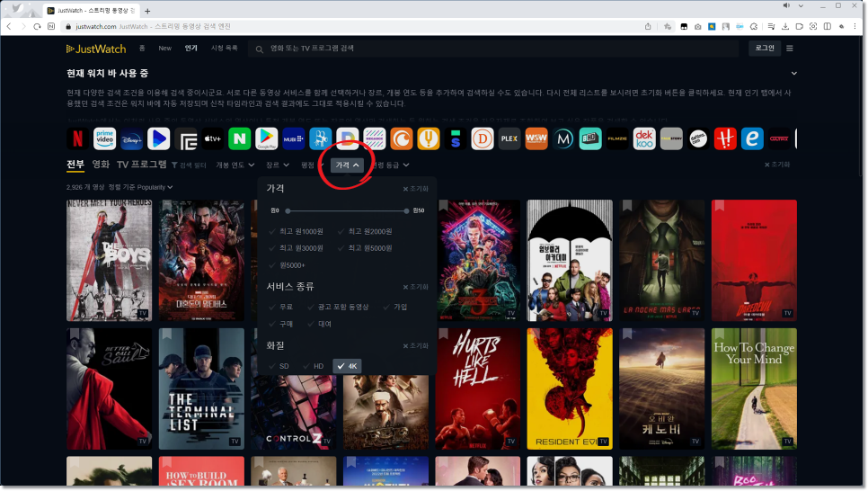Check the 최고 원2000원 price option

tap(365, 232)
